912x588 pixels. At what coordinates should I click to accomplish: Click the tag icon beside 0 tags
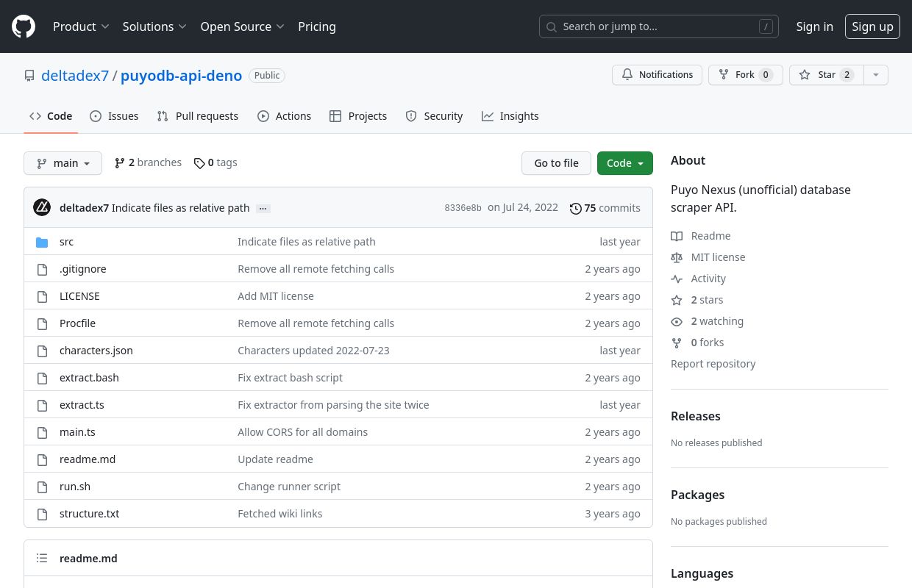[x=199, y=163]
